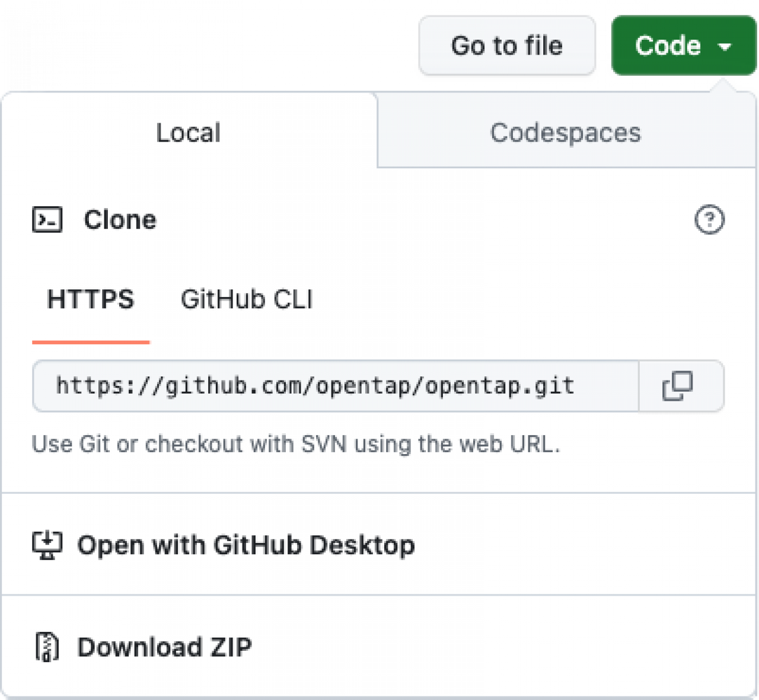This screenshot has width=759, height=700.
Task: Click the green Code button label
Action: tap(668, 46)
